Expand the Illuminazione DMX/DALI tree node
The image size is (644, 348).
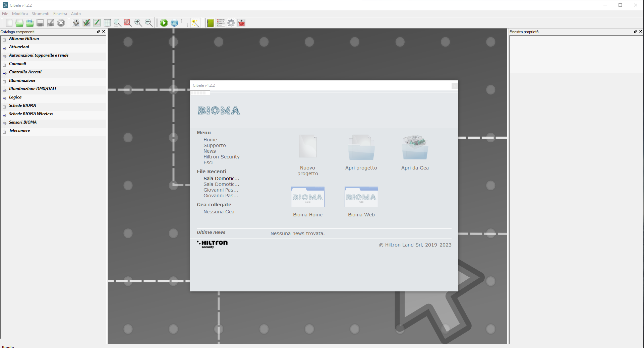4,90
